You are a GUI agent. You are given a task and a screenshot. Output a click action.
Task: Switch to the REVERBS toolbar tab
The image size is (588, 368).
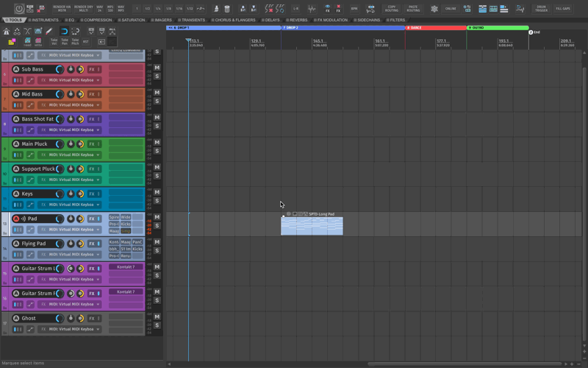pos(298,20)
